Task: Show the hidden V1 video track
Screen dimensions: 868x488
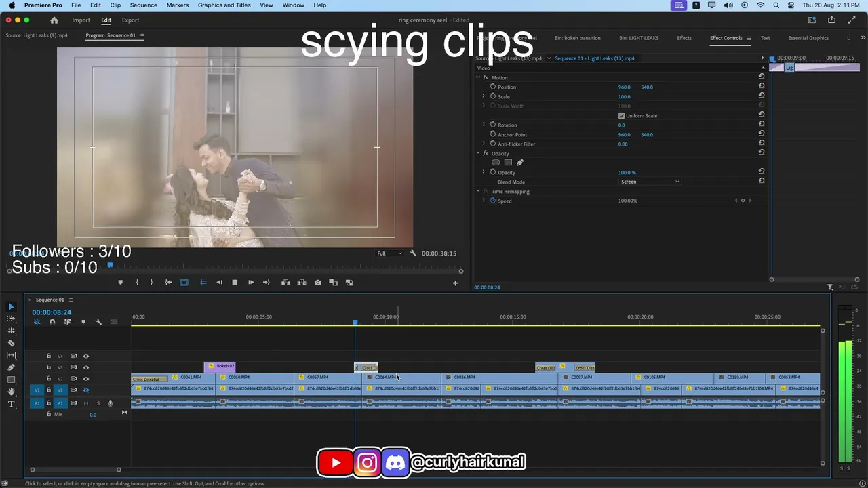Action: (x=86, y=390)
